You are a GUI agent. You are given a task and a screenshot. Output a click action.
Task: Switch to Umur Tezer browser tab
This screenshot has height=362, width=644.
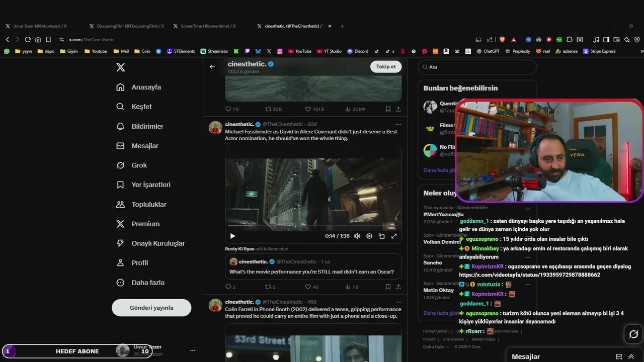click(x=39, y=26)
